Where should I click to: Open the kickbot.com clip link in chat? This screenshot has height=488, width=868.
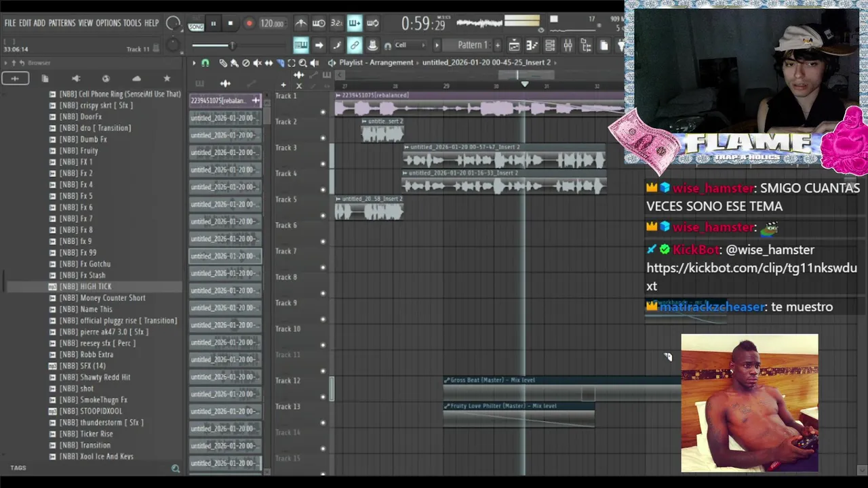751,277
